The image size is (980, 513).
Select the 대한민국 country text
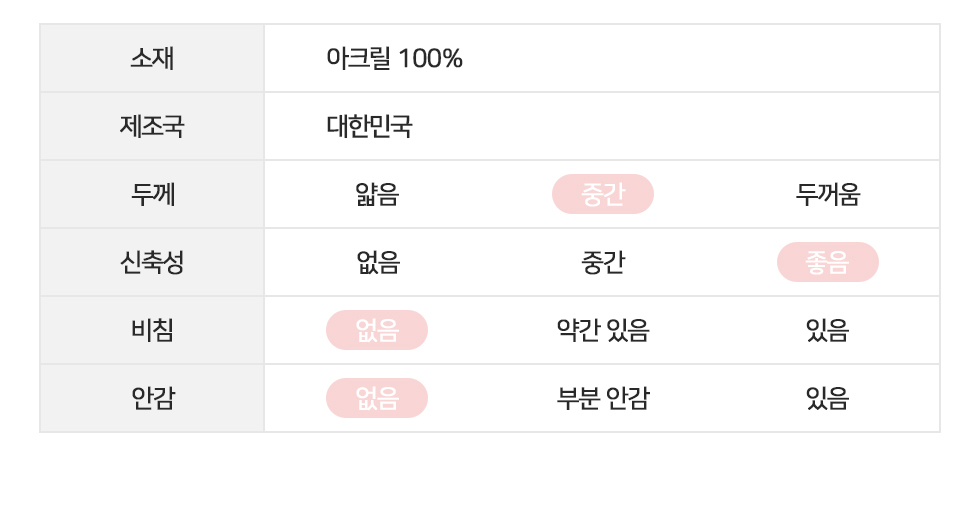point(369,127)
